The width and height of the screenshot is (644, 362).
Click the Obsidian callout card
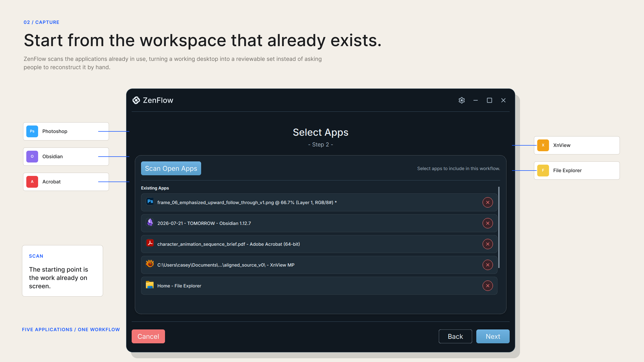[66, 157]
